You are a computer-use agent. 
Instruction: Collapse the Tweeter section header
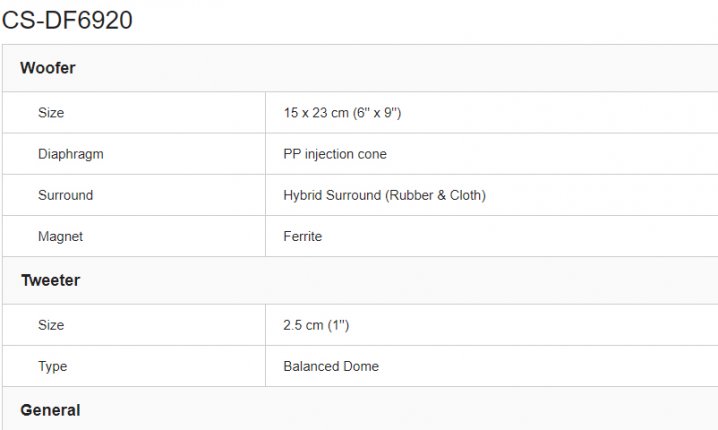[x=360, y=280]
